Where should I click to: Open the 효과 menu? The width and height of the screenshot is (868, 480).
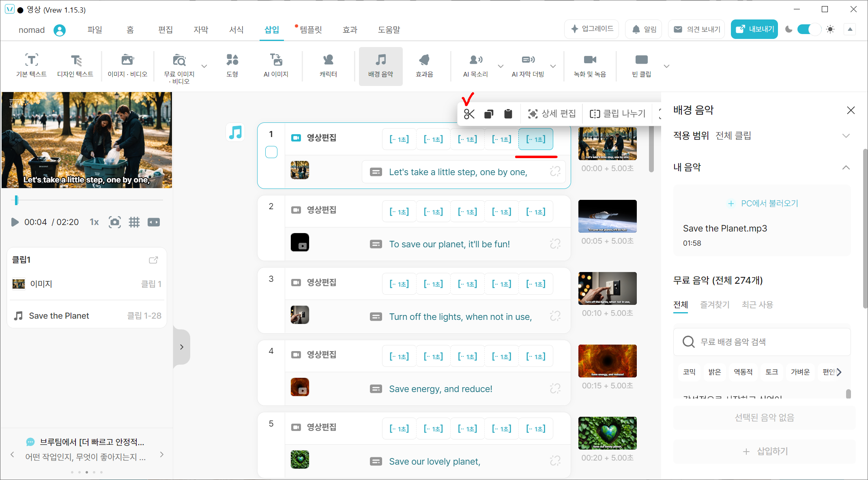point(350,30)
